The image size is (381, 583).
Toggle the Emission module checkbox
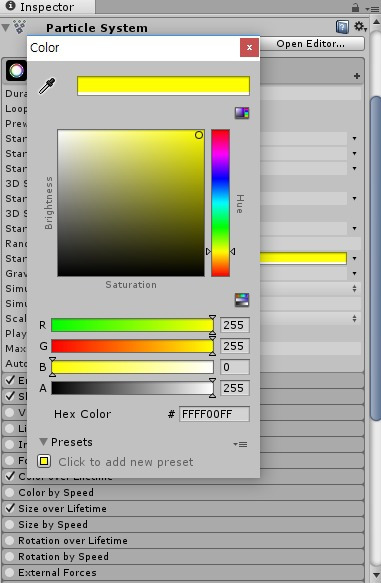coord(10,380)
